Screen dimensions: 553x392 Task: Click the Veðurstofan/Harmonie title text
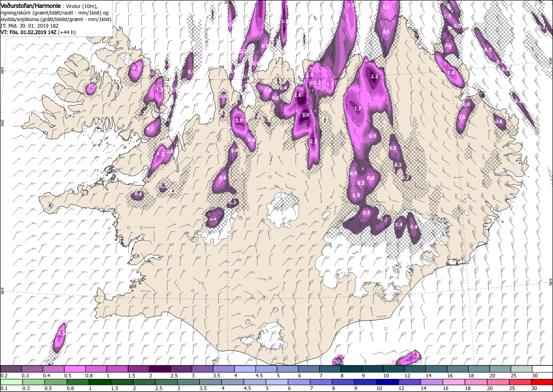[x=31, y=6]
